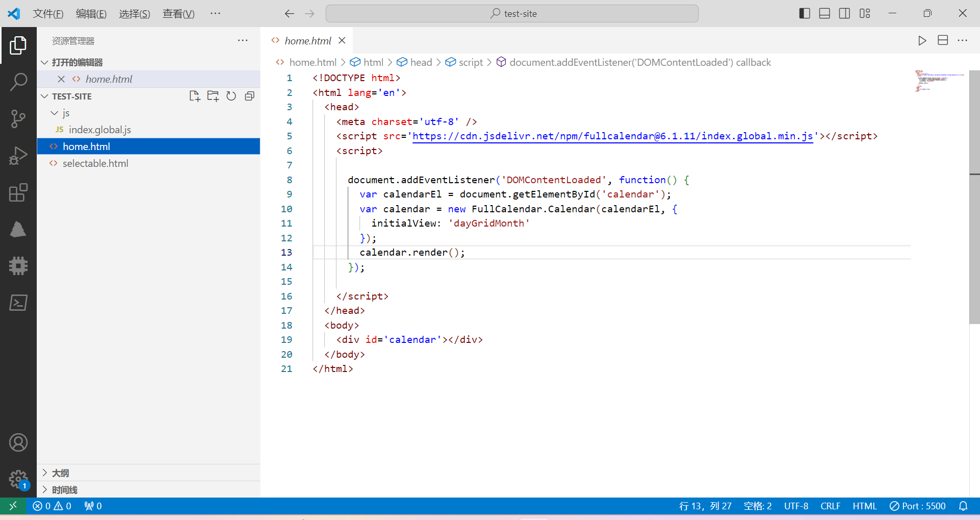Click line number 13 in the gutter
The width and height of the screenshot is (980, 520).
coord(286,253)
